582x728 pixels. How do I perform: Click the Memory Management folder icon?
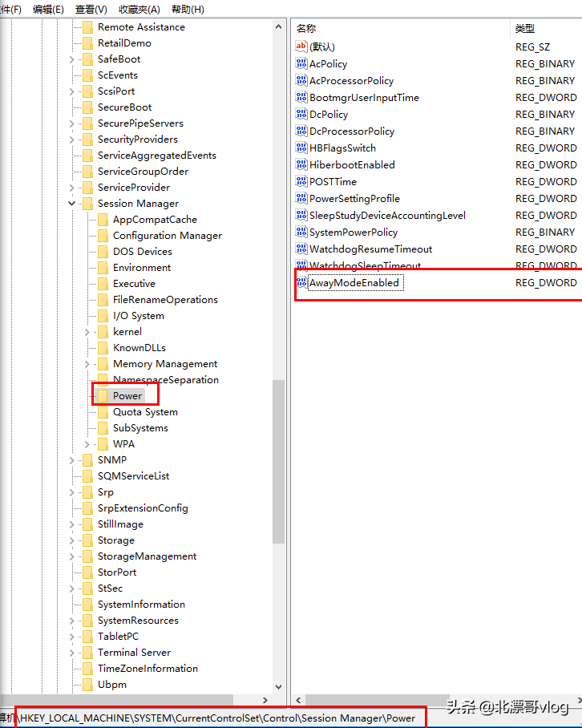click(x=103, y=363)
